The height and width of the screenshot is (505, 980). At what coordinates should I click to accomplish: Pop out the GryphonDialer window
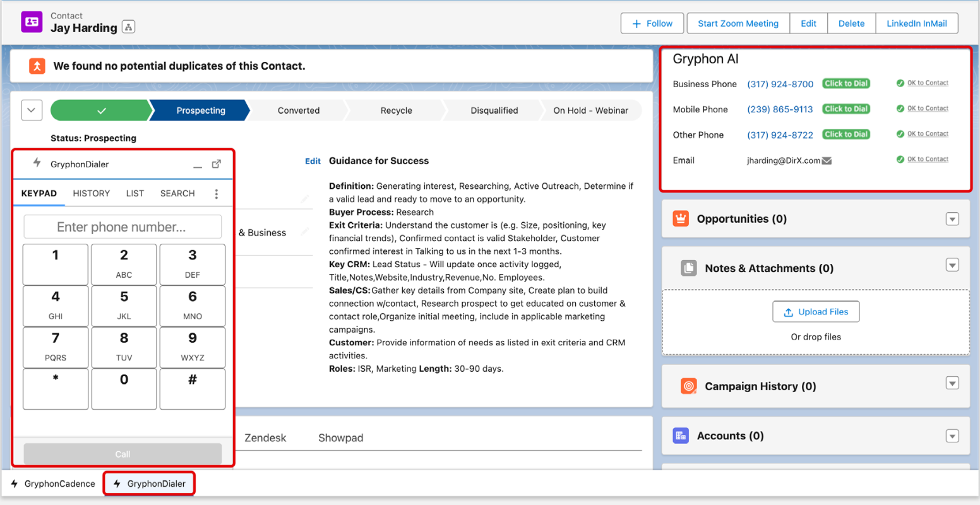pyautogui.click(x=217, y=164)
